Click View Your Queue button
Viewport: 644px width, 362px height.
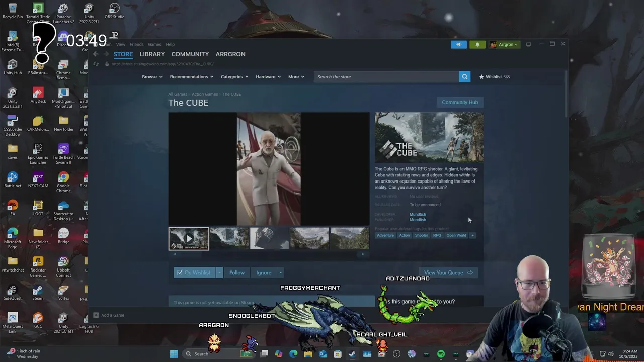(448, 273)
